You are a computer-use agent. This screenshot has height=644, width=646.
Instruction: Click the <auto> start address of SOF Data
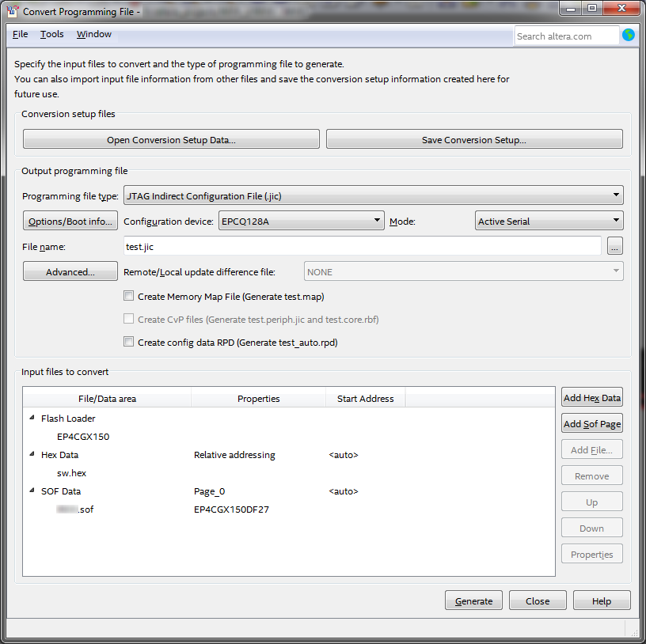point(344,491)
